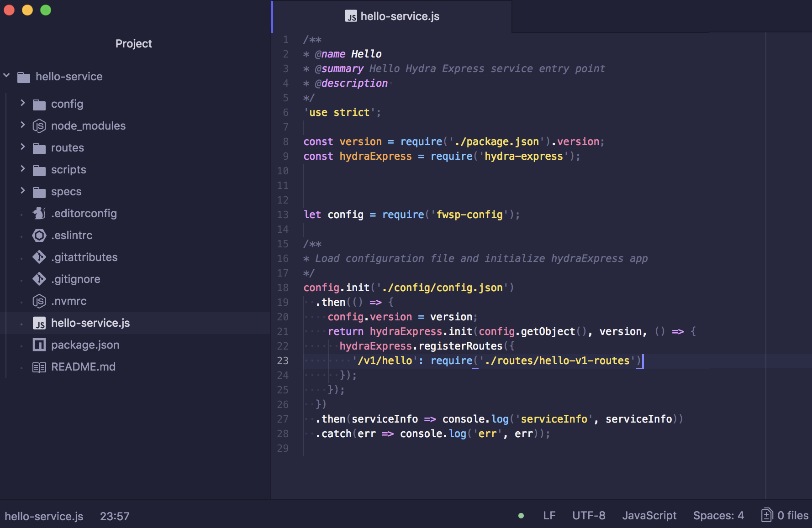
Task: Click the .gitattributes git icon
Action: tap(39, 257)
